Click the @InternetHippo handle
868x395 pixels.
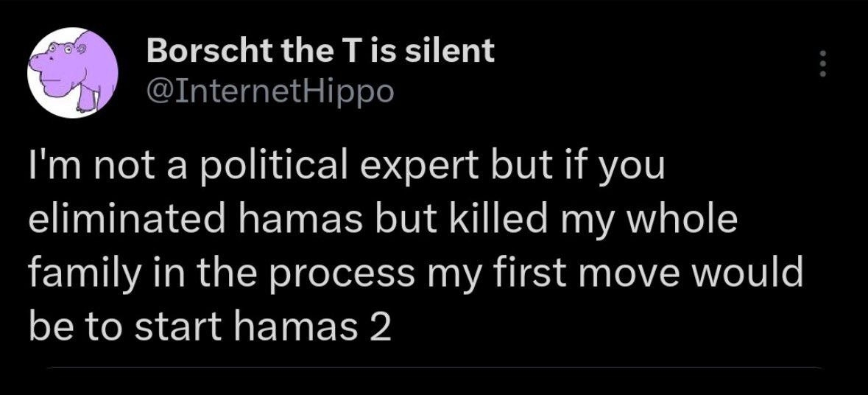pyautogui.click(x=270, y=91)
